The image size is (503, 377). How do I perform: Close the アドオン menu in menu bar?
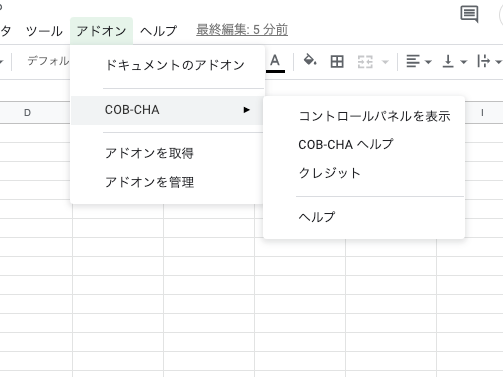pyautogui.click(x=101, y=31)
